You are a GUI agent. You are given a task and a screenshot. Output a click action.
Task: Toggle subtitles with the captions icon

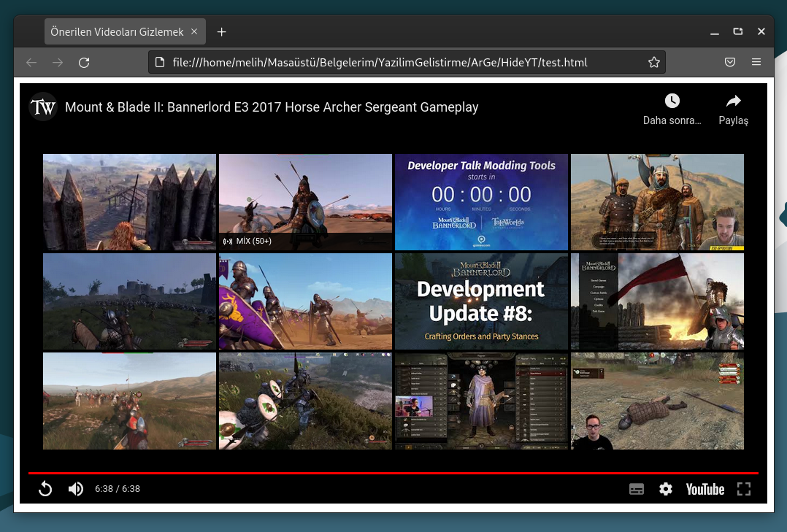637,490
